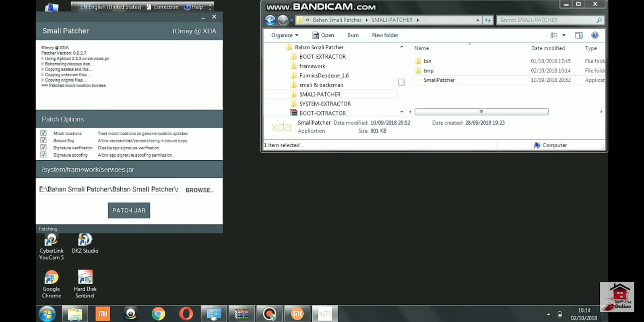Screen dimensions: 644x322
Task: Click the Burn toolbar command
Action: (x=353, y=35)
